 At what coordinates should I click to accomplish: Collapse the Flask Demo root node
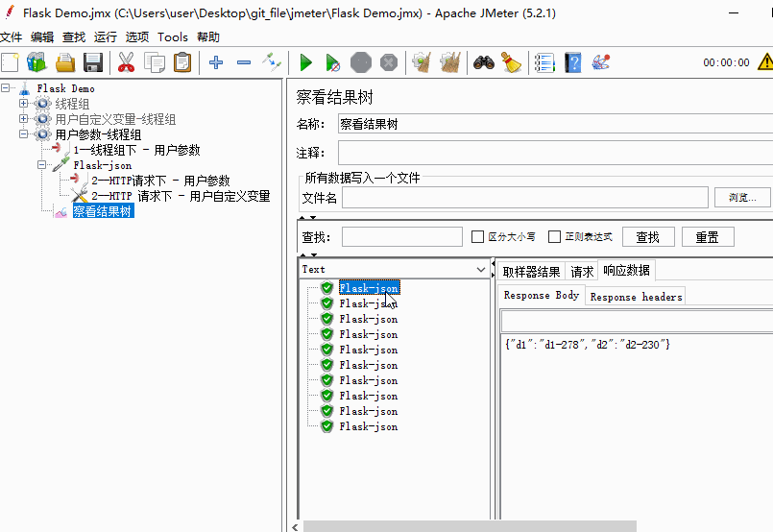point(6,88)
